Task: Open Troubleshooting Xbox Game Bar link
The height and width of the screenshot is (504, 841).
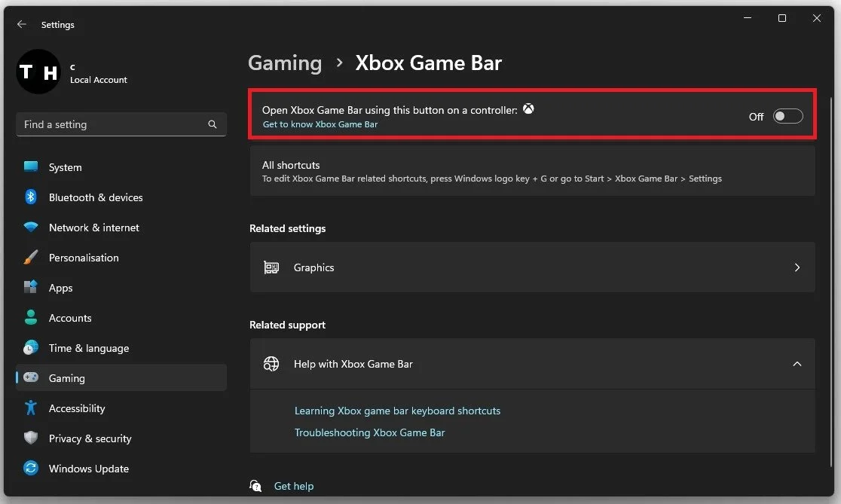Action: 369,432
